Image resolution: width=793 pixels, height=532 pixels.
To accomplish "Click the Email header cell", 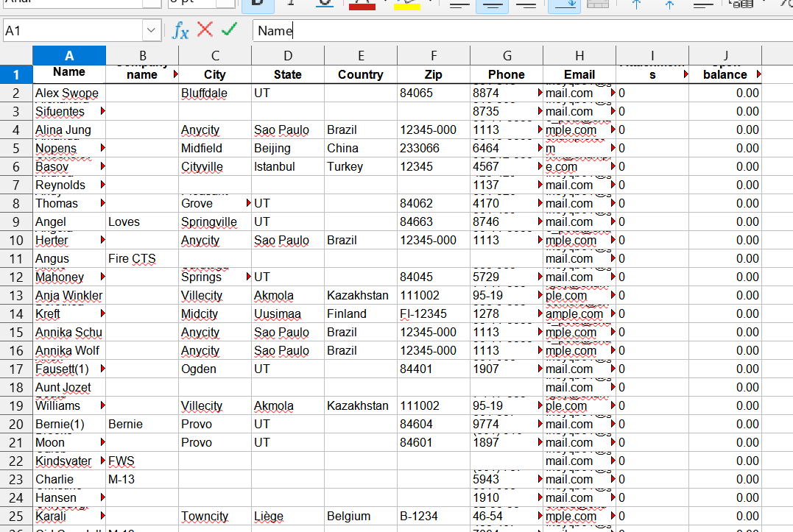I will tap(579, 74).
